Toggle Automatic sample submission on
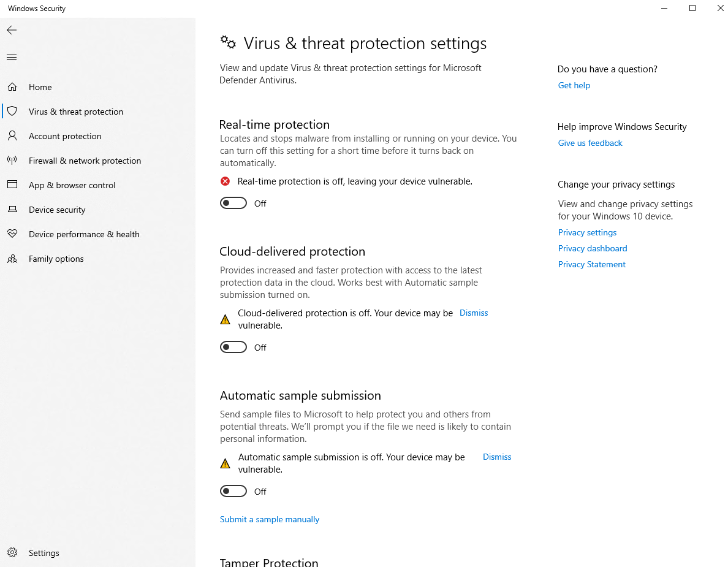 point(233,492)
